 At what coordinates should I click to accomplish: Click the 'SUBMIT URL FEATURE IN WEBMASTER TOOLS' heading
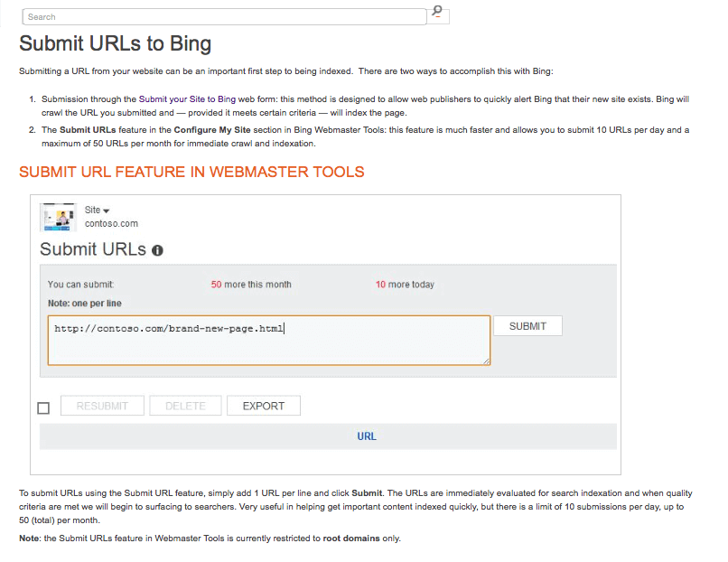click(x=191, y=172)
